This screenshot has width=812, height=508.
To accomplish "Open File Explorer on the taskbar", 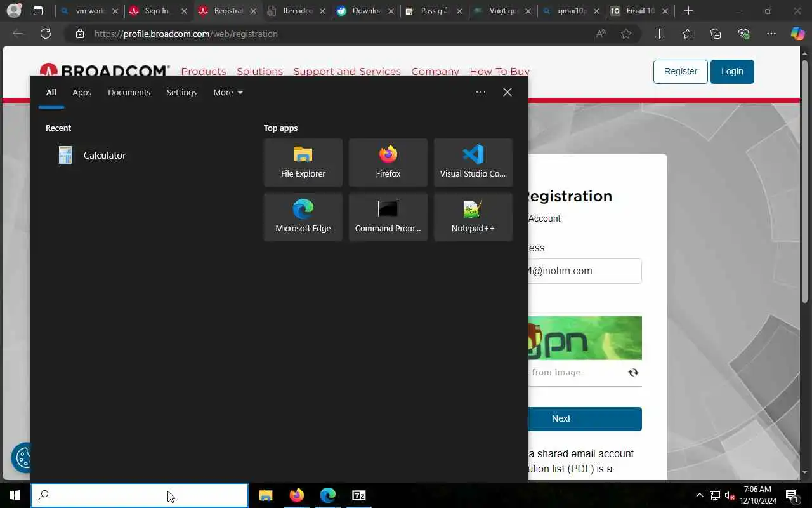I will [x=266, y=495].
